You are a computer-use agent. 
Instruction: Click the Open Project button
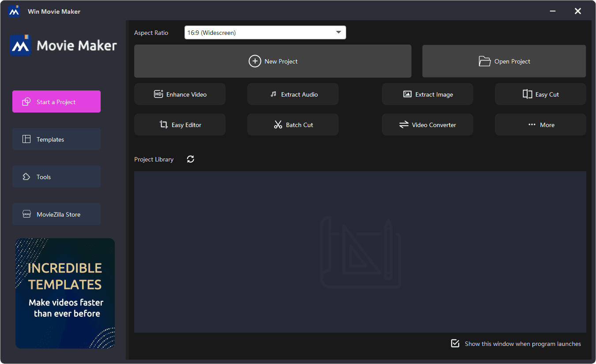[x=504, y=61]
